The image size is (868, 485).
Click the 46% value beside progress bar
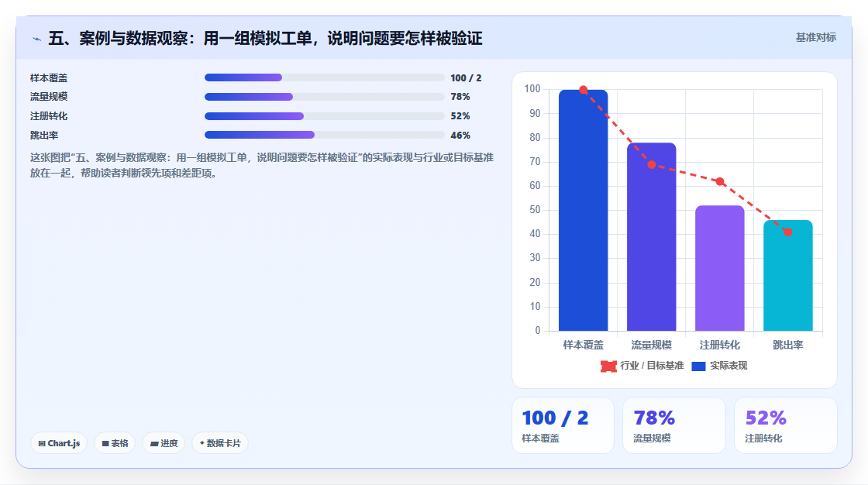pos(460,135)
